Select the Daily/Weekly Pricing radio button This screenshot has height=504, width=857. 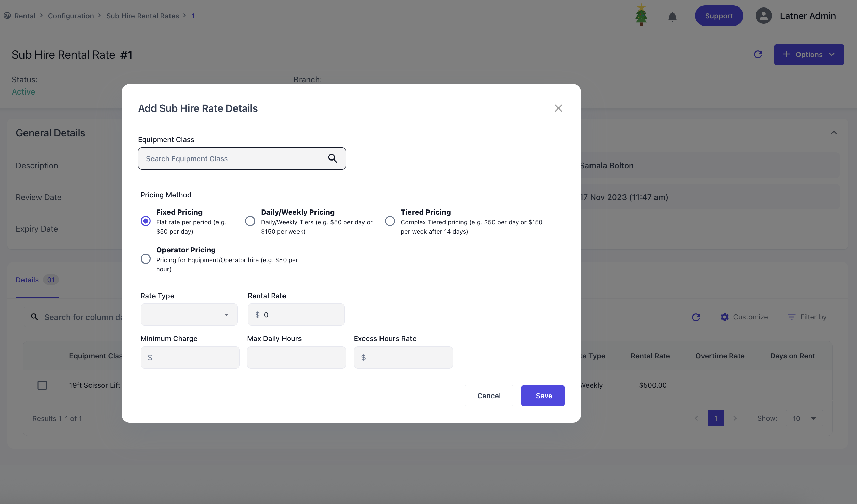250,221
